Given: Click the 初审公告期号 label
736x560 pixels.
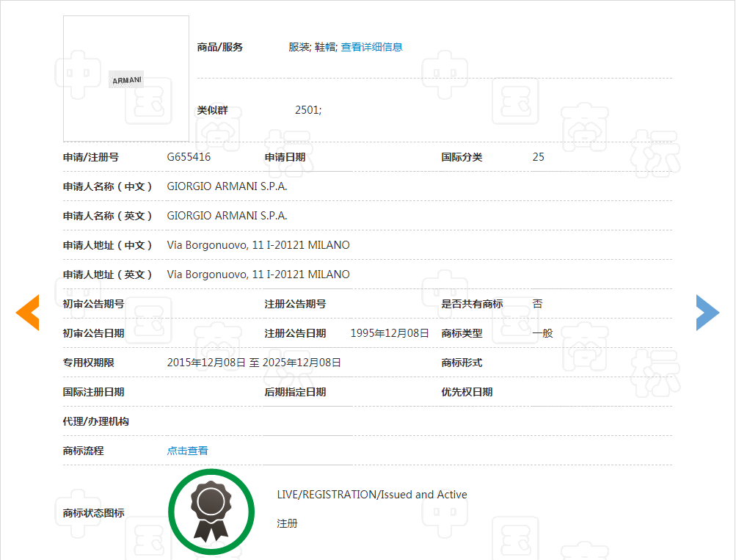Looking at the screenshot, I should tap(93, 304).
